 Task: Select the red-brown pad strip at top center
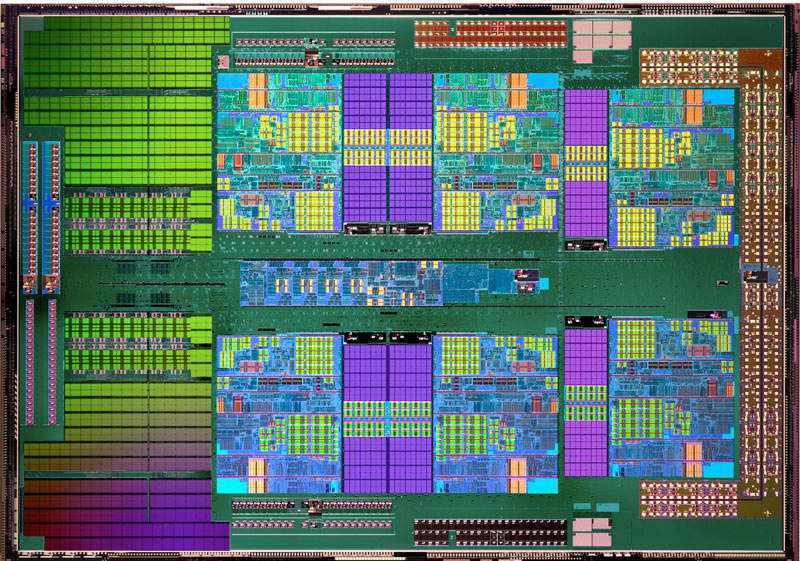[491, 34]
